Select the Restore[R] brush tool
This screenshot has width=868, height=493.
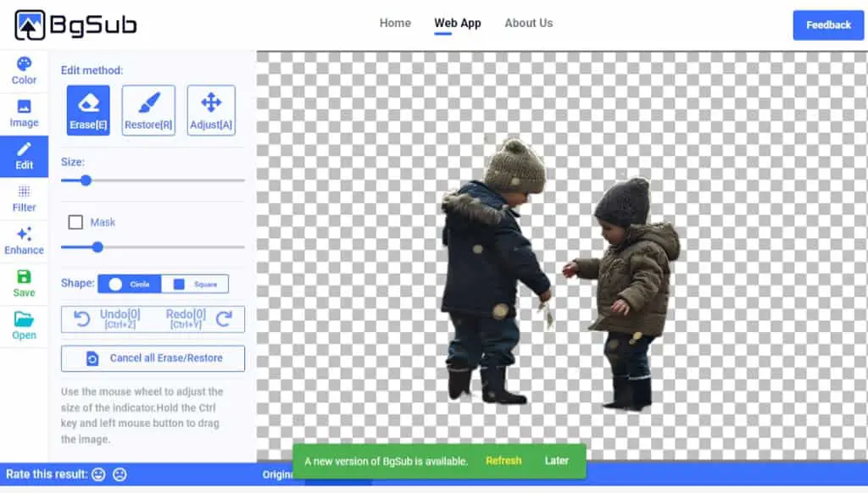148,110
